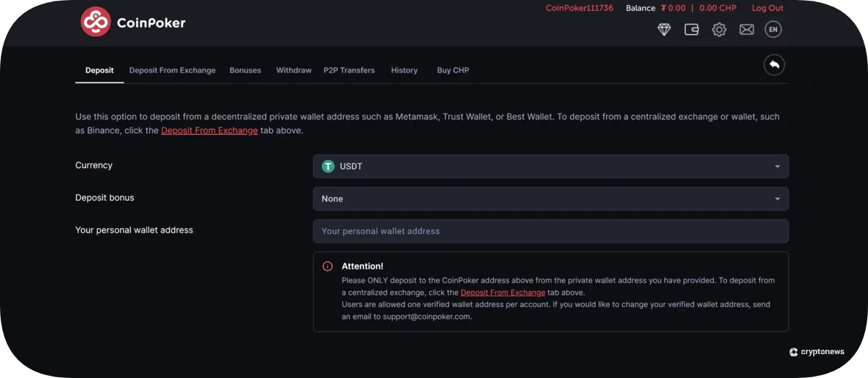Expand the USDT currency dropdown
The width and height of the screenshot is (868, 378).
point(550,167)
